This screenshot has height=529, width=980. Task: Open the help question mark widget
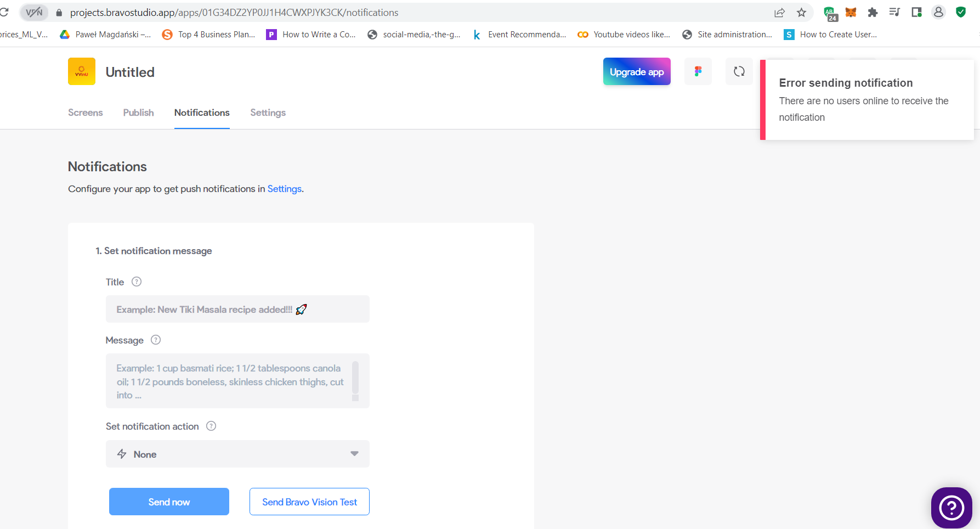tap(951, 508)
